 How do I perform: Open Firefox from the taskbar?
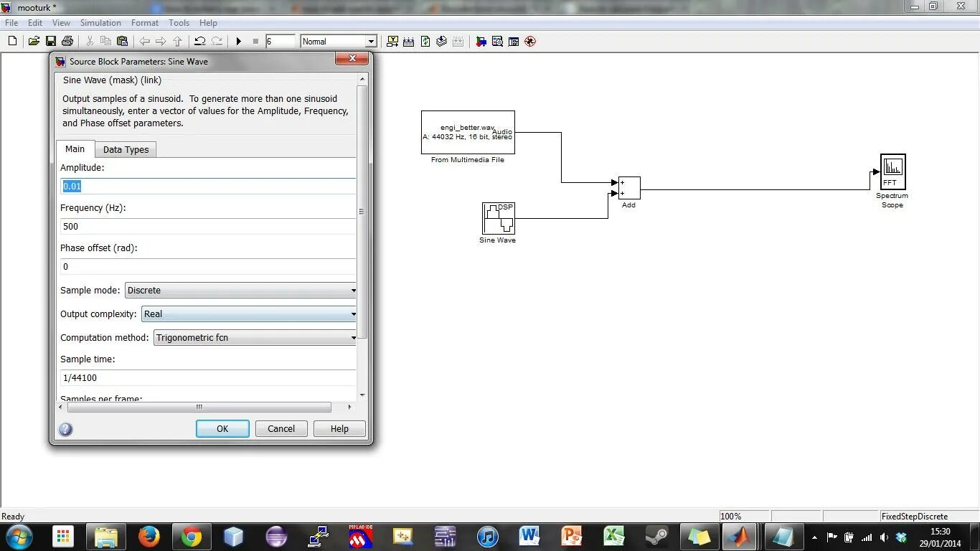[149, 537]
